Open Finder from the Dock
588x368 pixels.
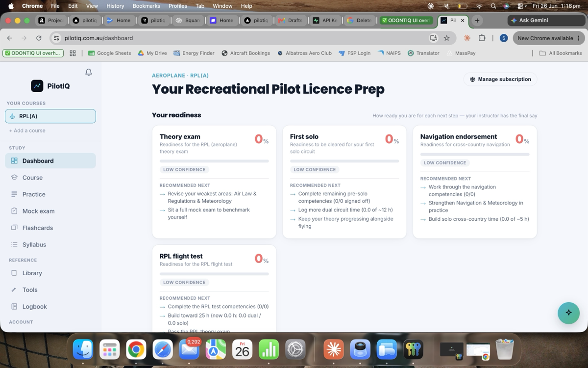83,350
